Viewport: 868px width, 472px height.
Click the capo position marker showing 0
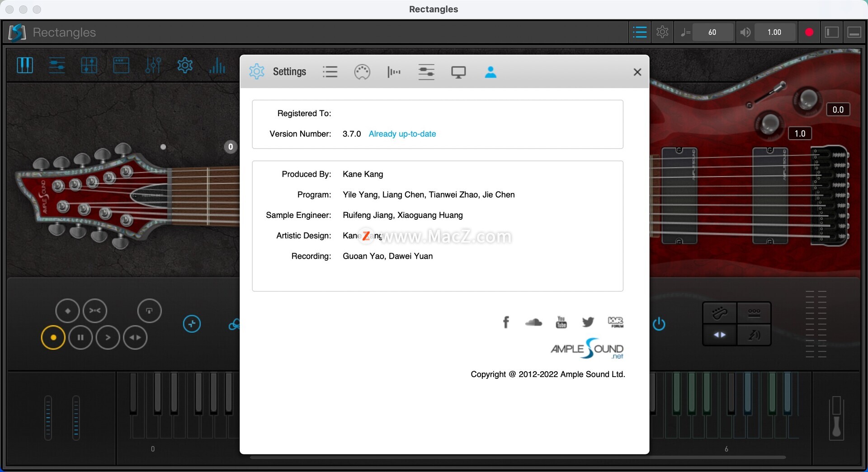pyautogui.click(x=231, y=146)
